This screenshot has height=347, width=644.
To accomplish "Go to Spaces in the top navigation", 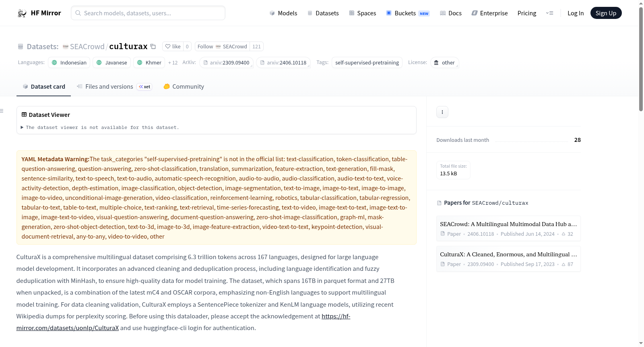I will pos(362,13).
